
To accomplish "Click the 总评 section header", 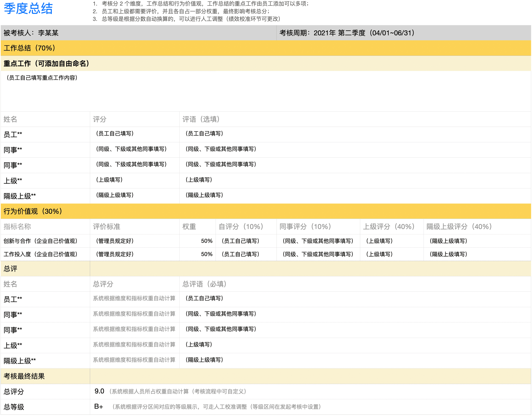I will 45,269.
